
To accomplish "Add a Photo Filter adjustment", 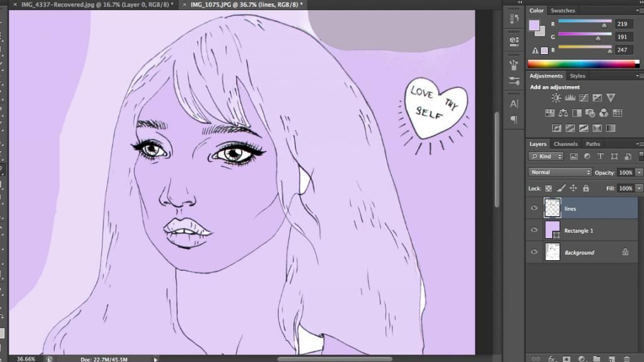I will tap(590, 113).
